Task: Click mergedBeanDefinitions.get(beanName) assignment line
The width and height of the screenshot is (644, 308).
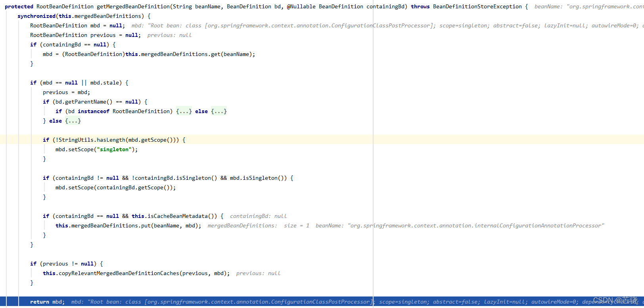Action: click(x=149, y=54)
